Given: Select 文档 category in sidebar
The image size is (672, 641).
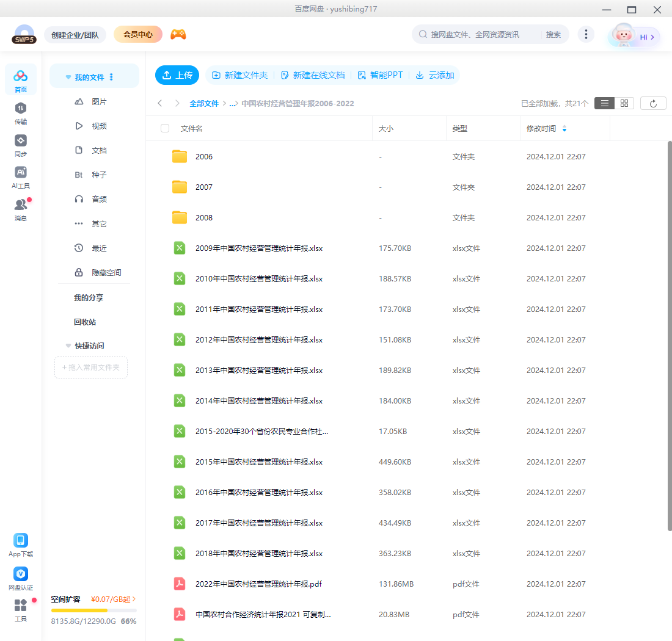Looking at the screenshot, I should pos(90,150).
